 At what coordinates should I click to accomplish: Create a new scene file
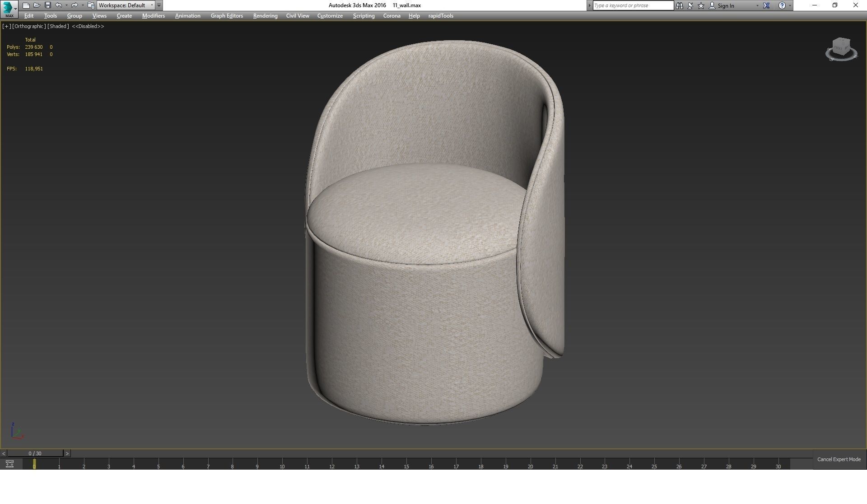click(x=26, y=5)
